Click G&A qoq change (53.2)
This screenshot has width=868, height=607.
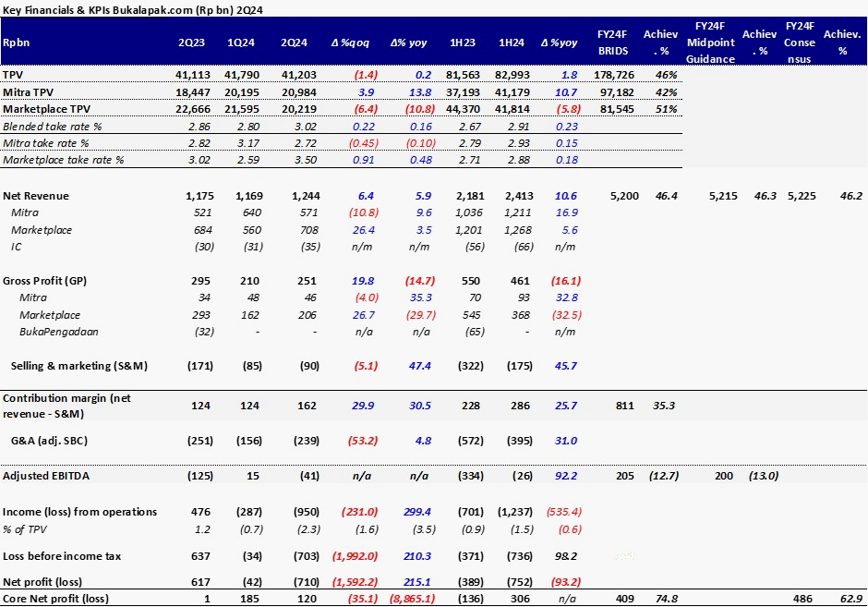pyautogui.click(x=363, y=441)
